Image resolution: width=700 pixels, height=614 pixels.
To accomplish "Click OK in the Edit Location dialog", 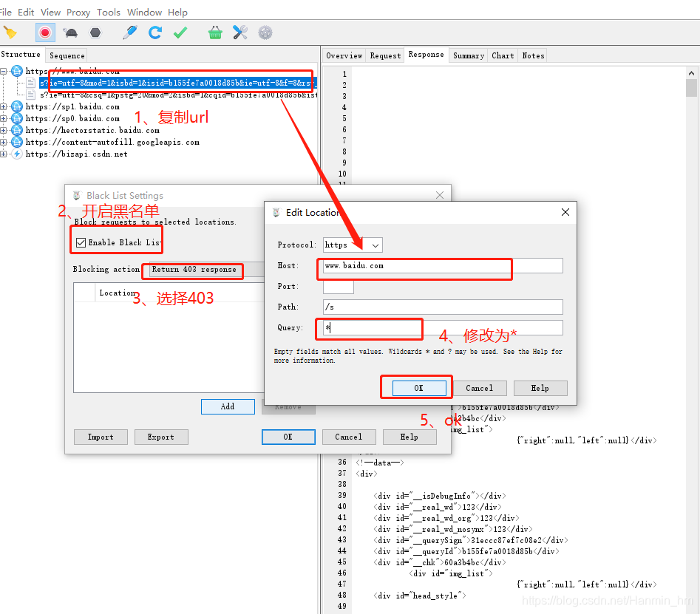I will [419, 388].
